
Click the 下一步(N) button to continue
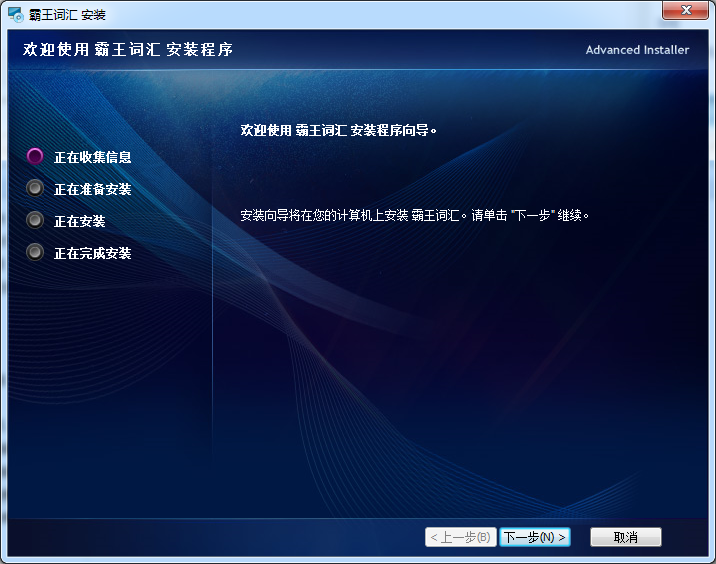point(535,537)
